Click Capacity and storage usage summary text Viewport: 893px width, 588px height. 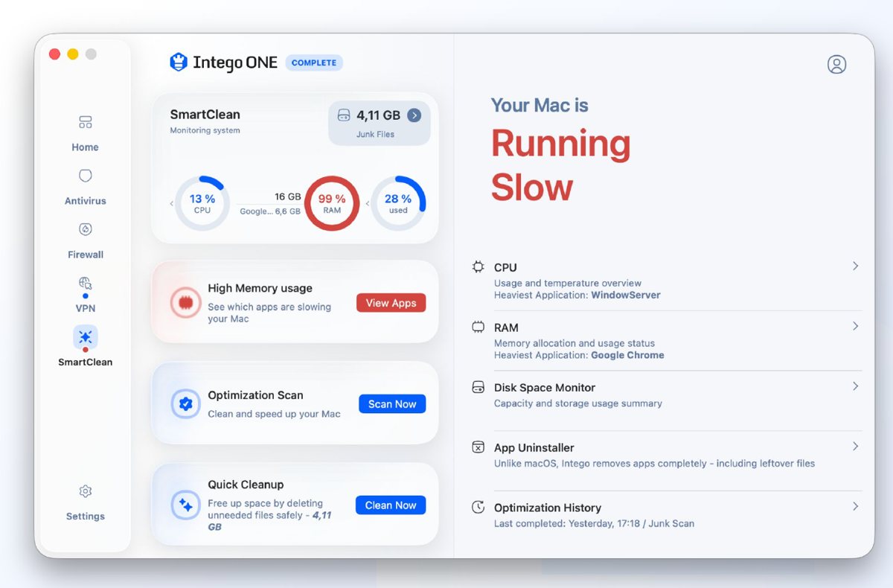(x=578, y=403)
